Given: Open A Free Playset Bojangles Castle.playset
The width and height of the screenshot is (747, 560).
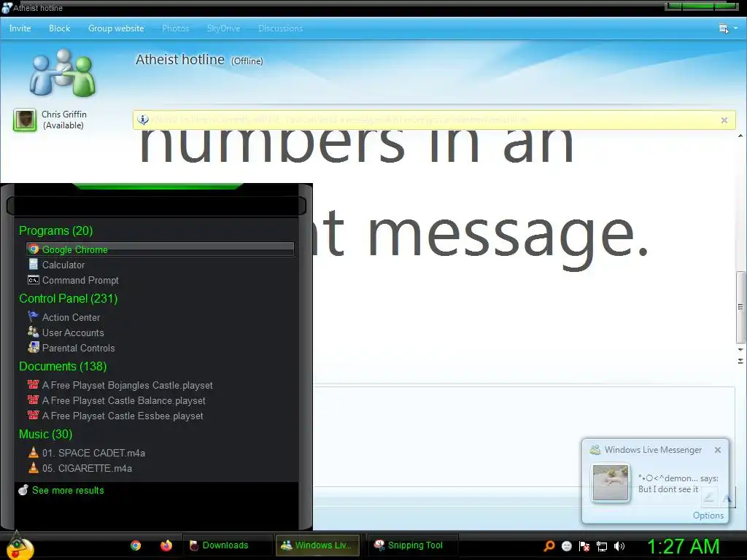Looking at the screenshot, I should (x=160, y=385).
